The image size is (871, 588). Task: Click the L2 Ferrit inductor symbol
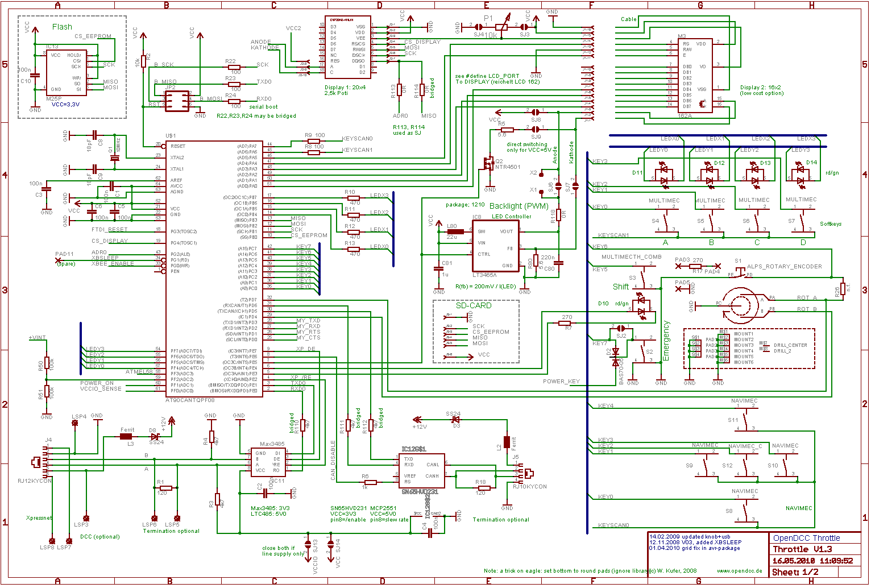coord(507,443)
